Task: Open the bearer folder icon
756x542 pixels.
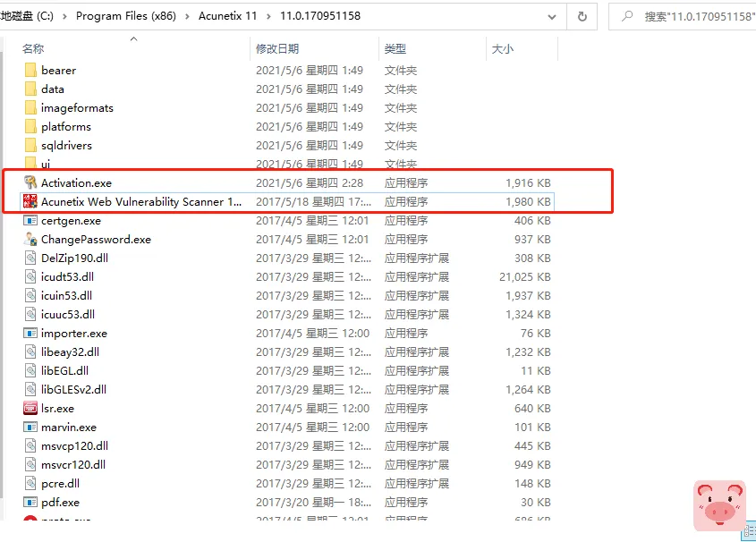Action: tap(30, 71)
